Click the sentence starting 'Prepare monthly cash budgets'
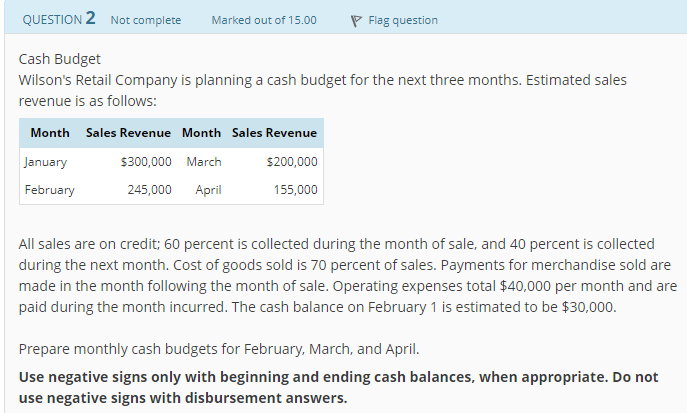Screen dimensions: 687x413 pyautogui.click(x=219, y=349)
